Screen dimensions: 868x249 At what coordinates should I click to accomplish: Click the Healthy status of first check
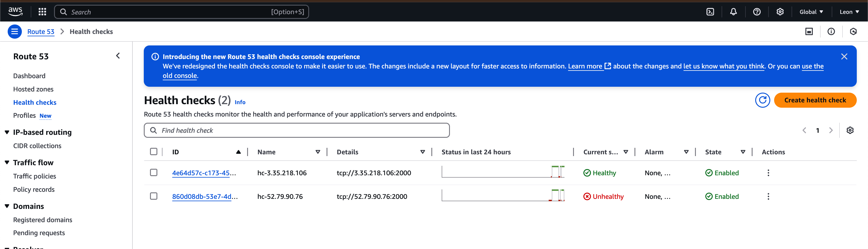pyautogui.click(x=599, y=173)
